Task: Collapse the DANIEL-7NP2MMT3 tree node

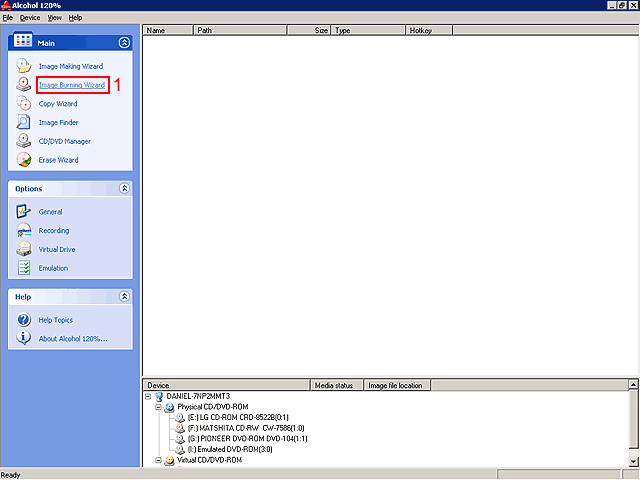Action: coord(148,396)
